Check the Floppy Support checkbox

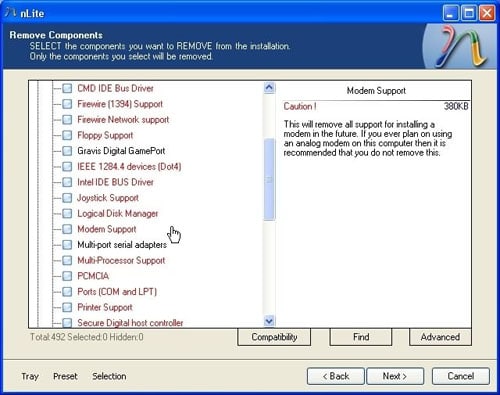click(67, 135)
